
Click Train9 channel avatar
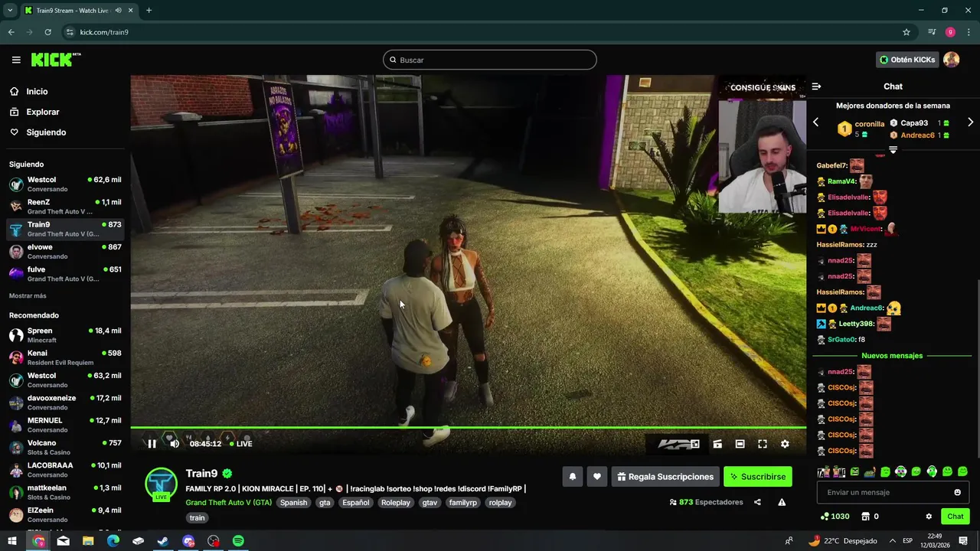(x=162, y=484)
